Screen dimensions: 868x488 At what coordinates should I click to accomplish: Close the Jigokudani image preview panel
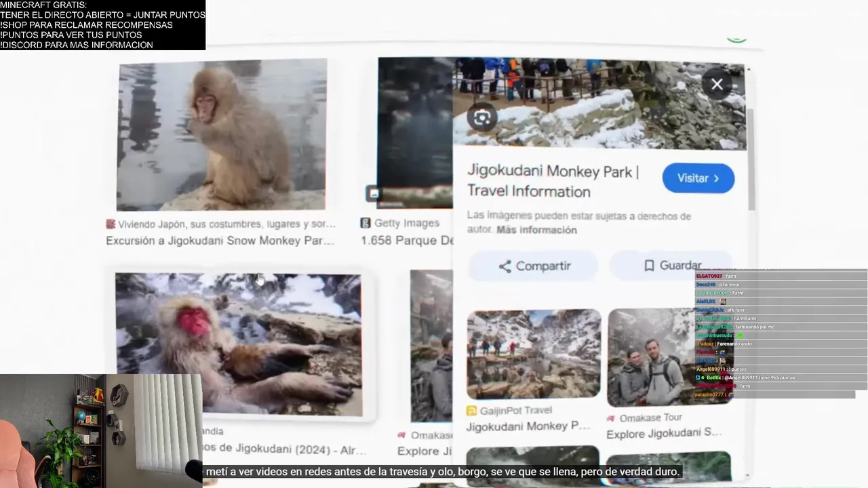pyautogui.click(x=717, y=84)
